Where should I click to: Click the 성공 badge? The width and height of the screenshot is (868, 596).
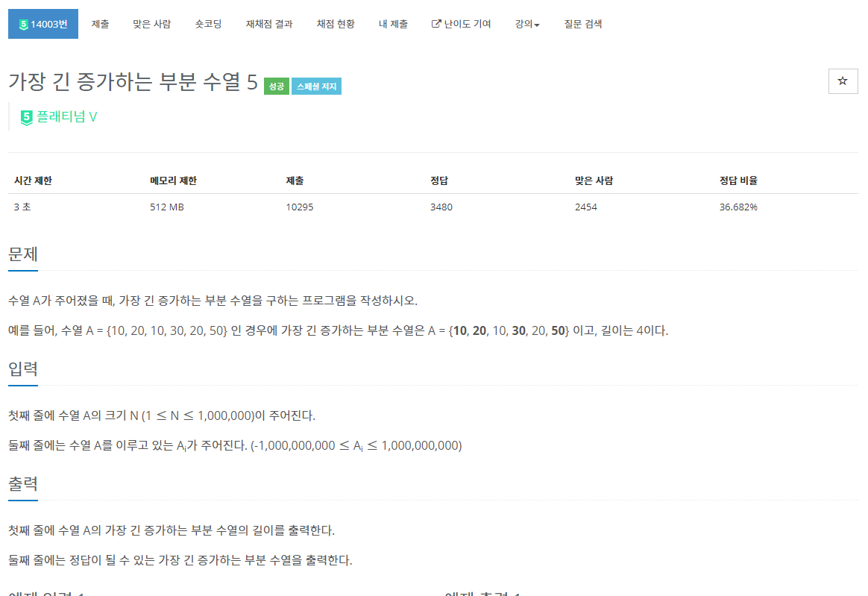276,86
